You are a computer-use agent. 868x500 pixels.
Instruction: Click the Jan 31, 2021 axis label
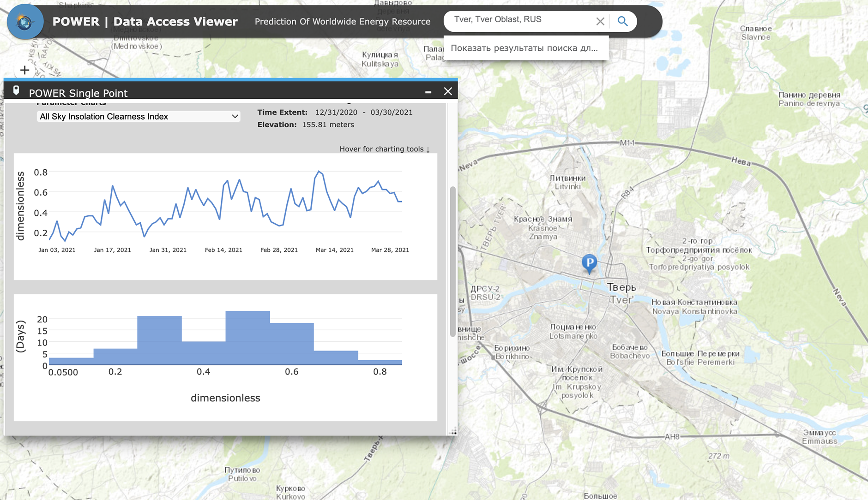[x=168, y=250]
